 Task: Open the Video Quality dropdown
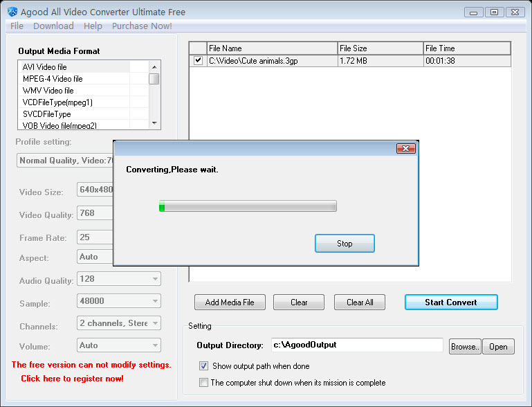[95, 212]
